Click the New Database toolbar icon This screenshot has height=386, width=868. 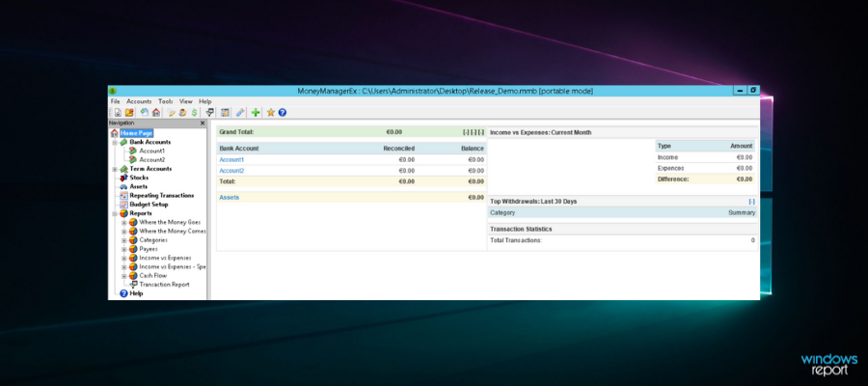point(118,112)
